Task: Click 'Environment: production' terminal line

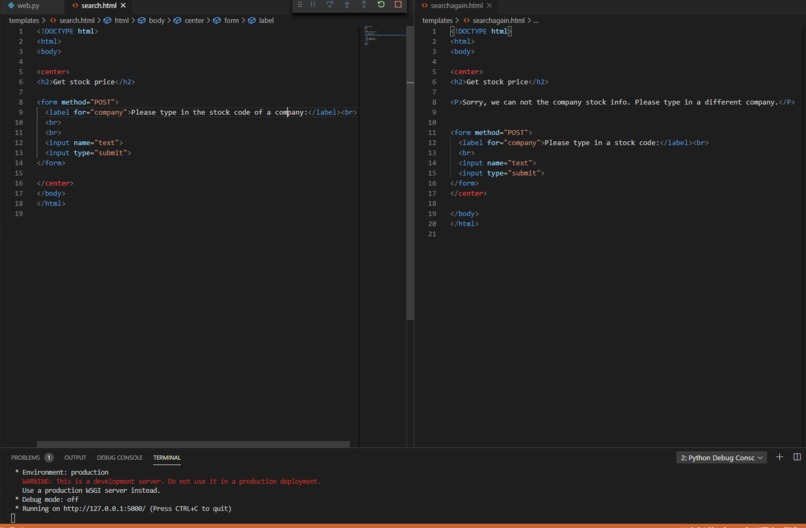Action: pyautogui.click(x=62, y=472)
